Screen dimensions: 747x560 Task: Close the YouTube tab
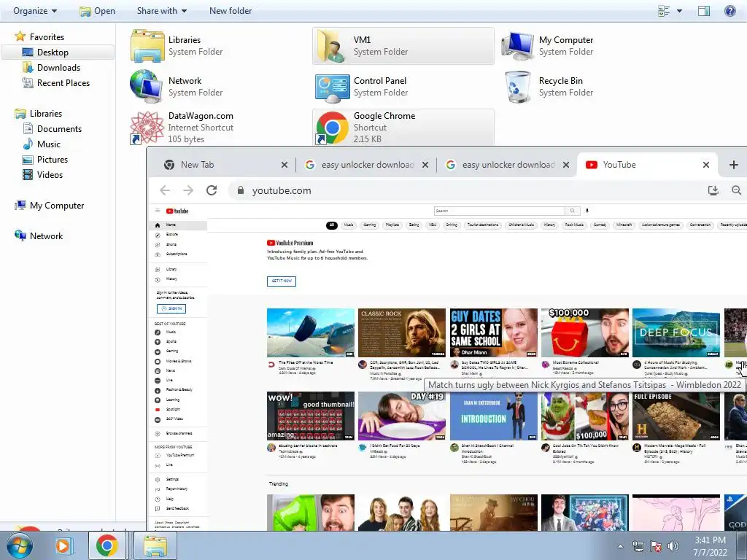(x=706, y=165)
